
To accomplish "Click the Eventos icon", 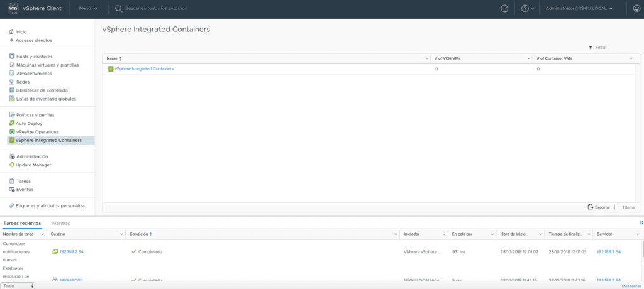I will point(12,190).
